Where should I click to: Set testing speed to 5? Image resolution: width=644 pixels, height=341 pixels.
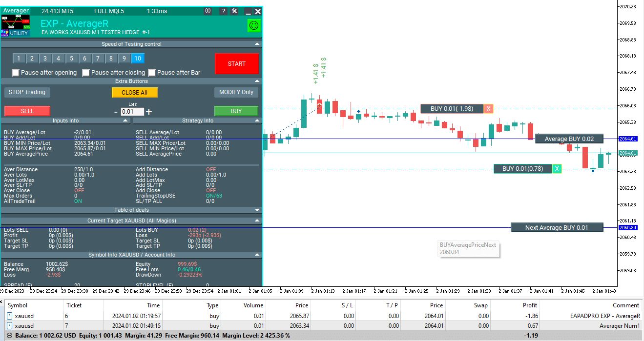[x=71, y=59]
